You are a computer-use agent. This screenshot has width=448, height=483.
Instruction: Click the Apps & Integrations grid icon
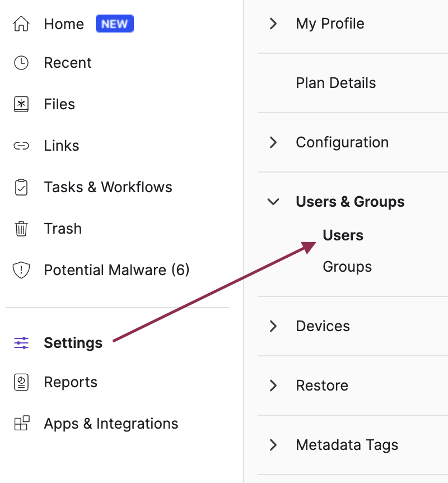(21, 424)
